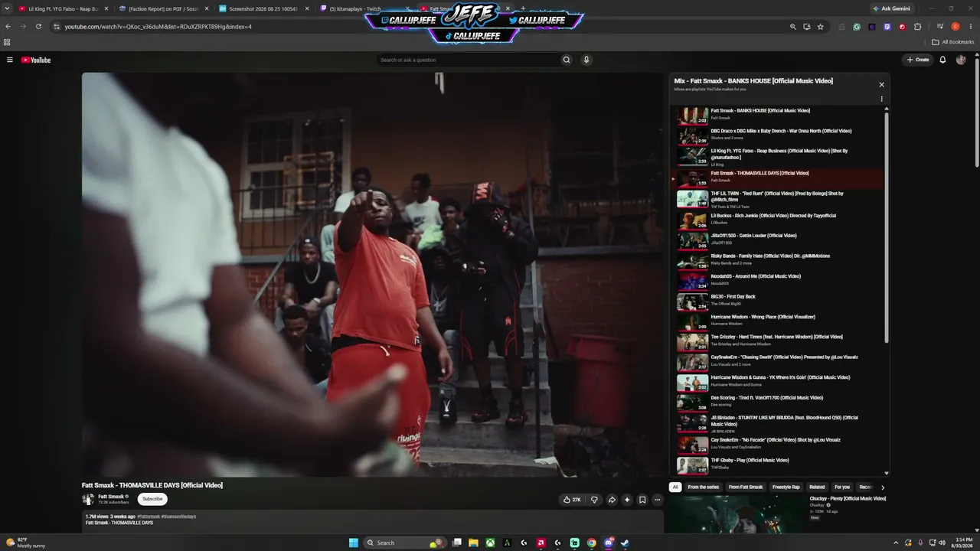Open Discord from the taskbar

[609, 543]
